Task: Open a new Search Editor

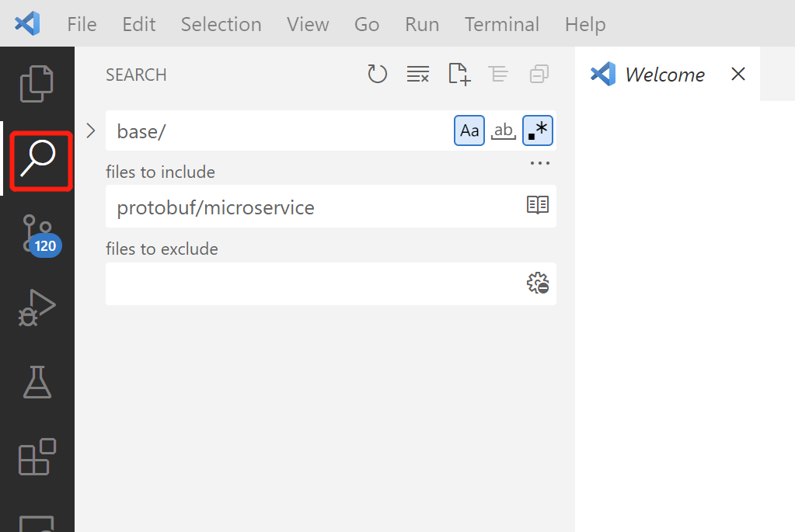Action: tap(459, 74)
